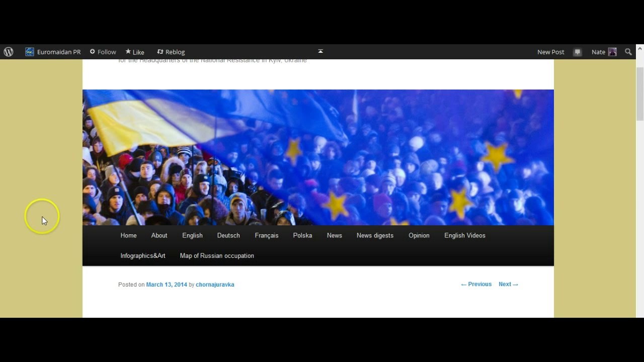This screenshot has width=644, height=362.
Task: Go to the Home menu item
Action: (x=128, y=235)
